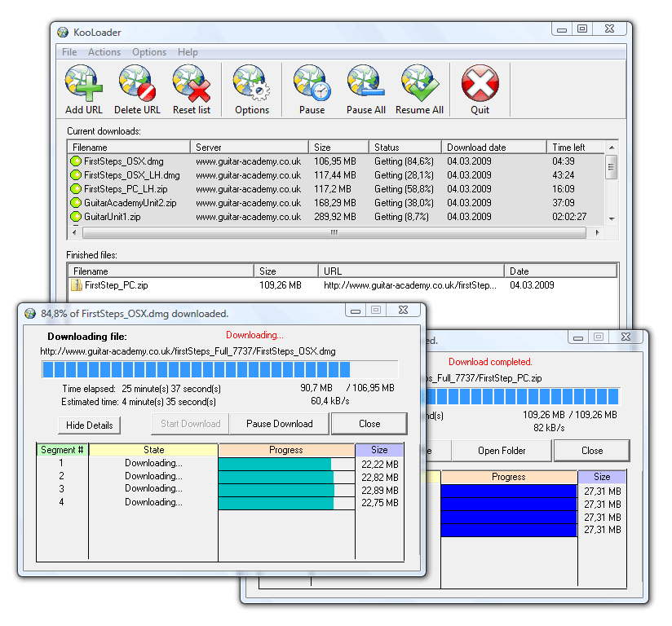This screenshot has width=672, height=626.
Task: Click the 'Getting (58,8%)' status cell
Action: tap(404, 188)
